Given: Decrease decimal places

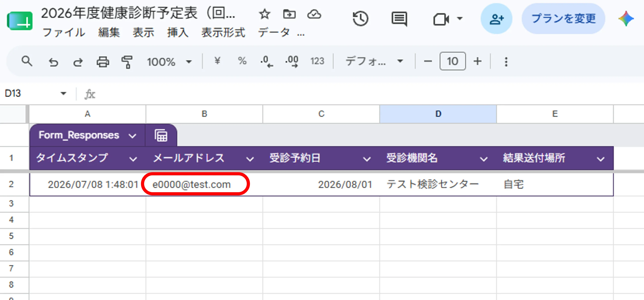Looking at the screenshot, I should (267, 62).
